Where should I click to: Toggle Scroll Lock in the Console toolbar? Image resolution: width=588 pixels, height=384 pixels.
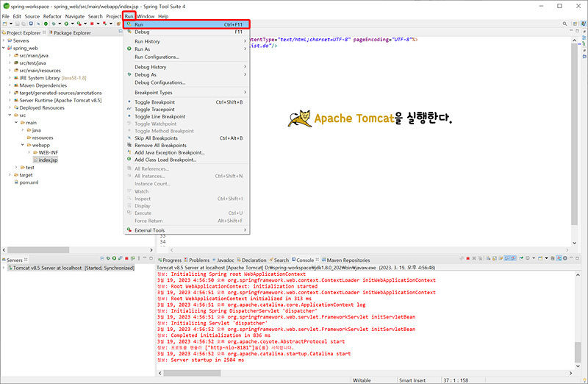[x=495, y=258]
